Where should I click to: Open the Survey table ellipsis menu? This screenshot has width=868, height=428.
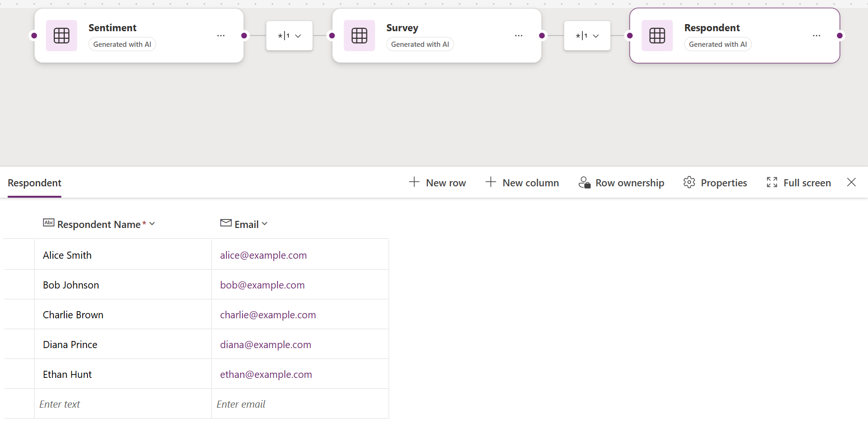(x=519, y=36)
